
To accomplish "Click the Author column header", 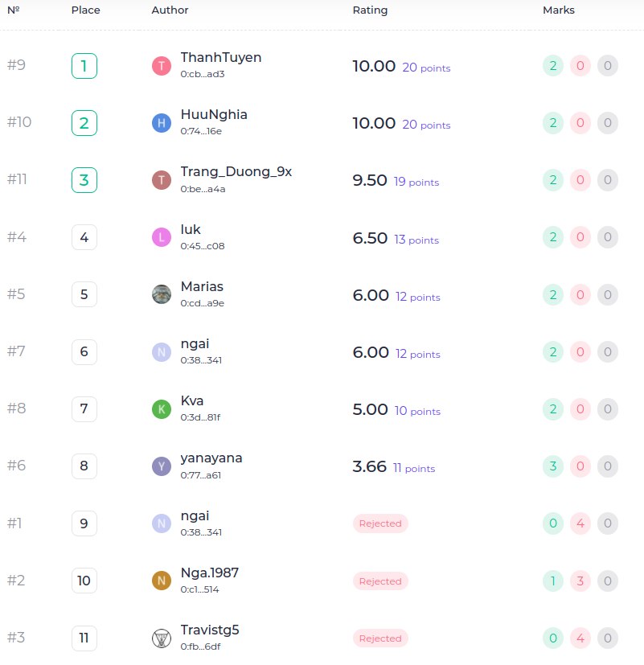I will click(x=170, y=10).
